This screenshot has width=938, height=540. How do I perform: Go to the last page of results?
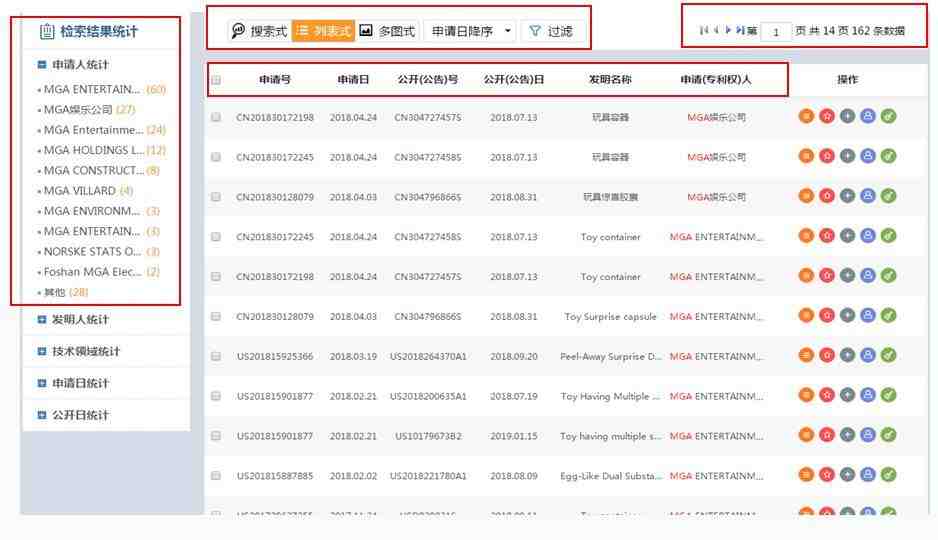pyautogui.click(x=740, y=31)
